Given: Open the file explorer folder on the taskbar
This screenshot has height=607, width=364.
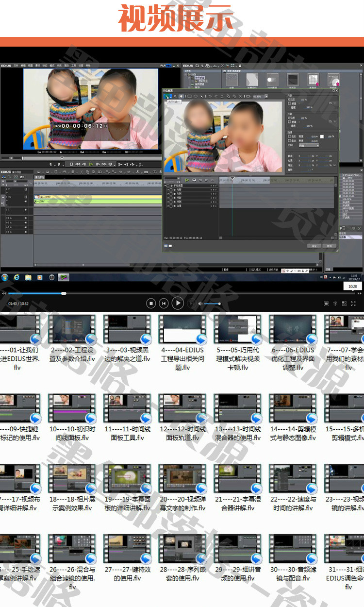Looking at the screenshot, I should [x=28, y=277].
